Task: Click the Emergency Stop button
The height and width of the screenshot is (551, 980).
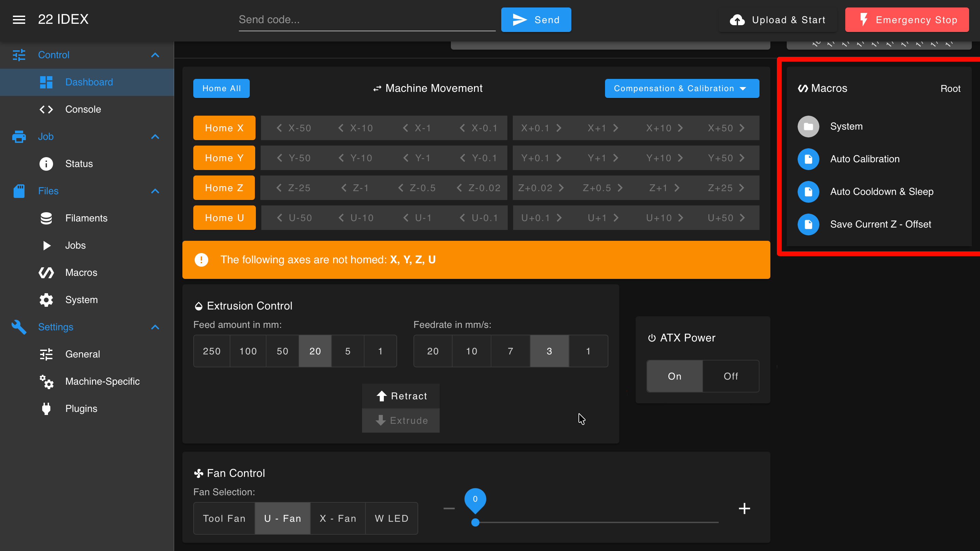Action: [907, 20]
